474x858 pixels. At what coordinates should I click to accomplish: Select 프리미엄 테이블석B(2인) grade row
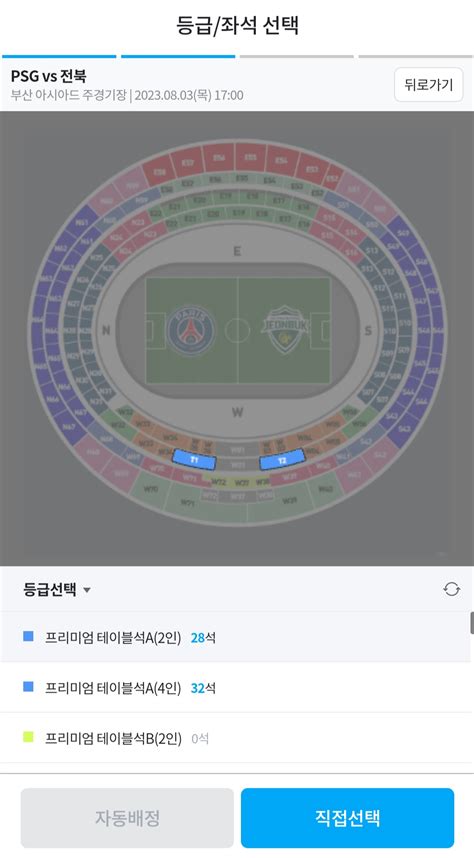pos(235,738)
